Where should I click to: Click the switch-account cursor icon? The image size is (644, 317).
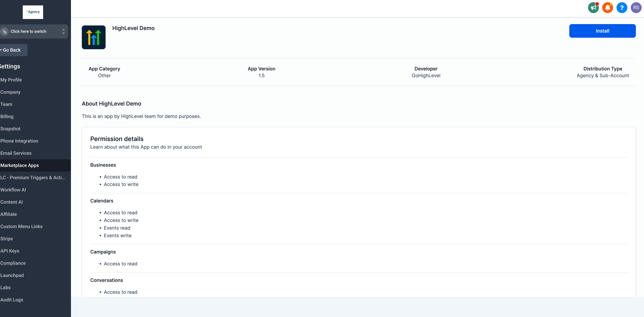click(5, 32)
